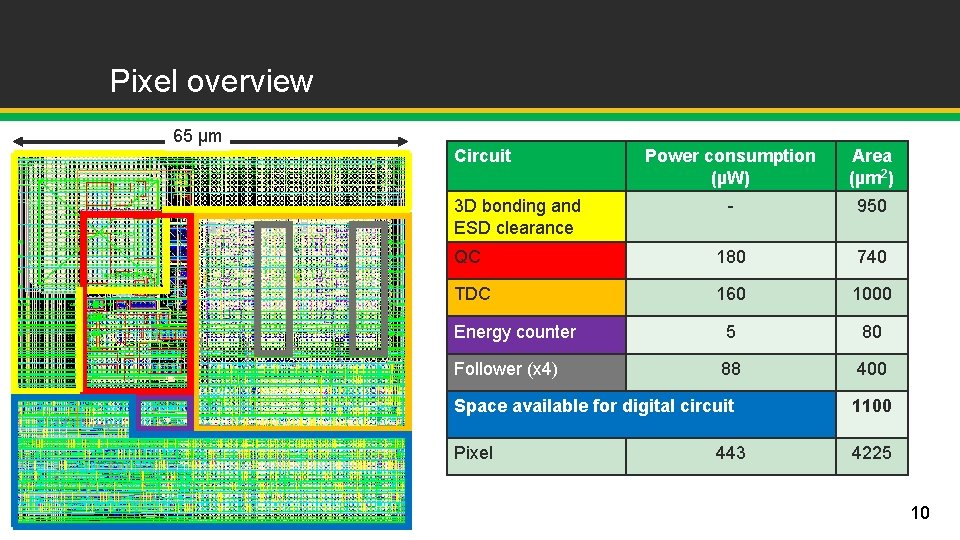This screenshot has height=540, width=960.
Task: Select the TDC area value '1000'
Action: 872,294
